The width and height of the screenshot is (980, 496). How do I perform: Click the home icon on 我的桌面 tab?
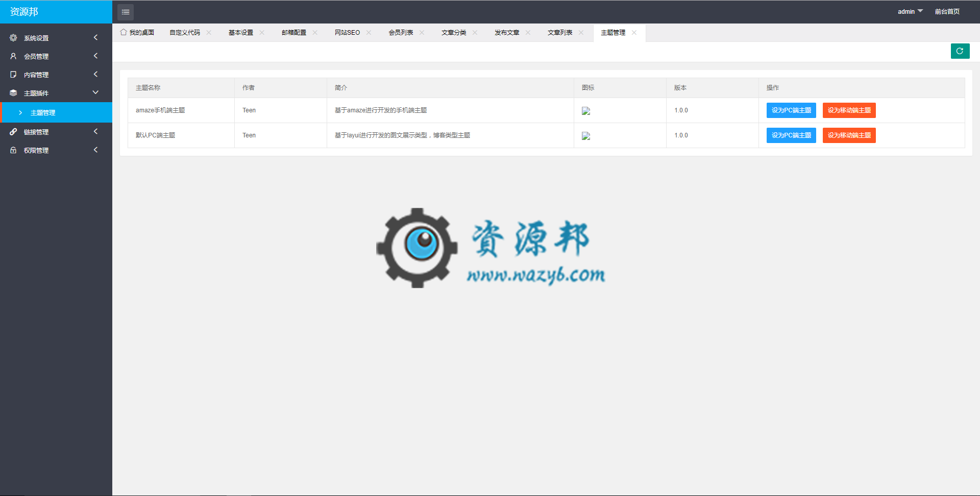point(124,32)
